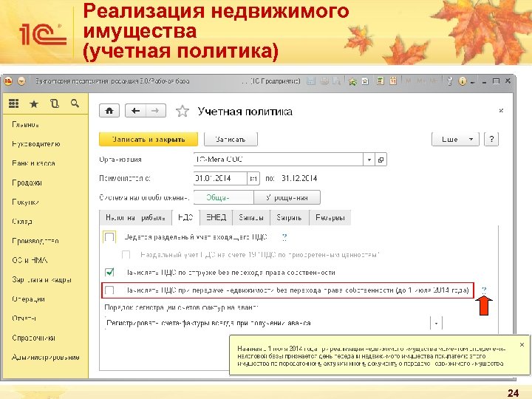
Task: Click the Записать button
Action: click(x=231, y=139)
